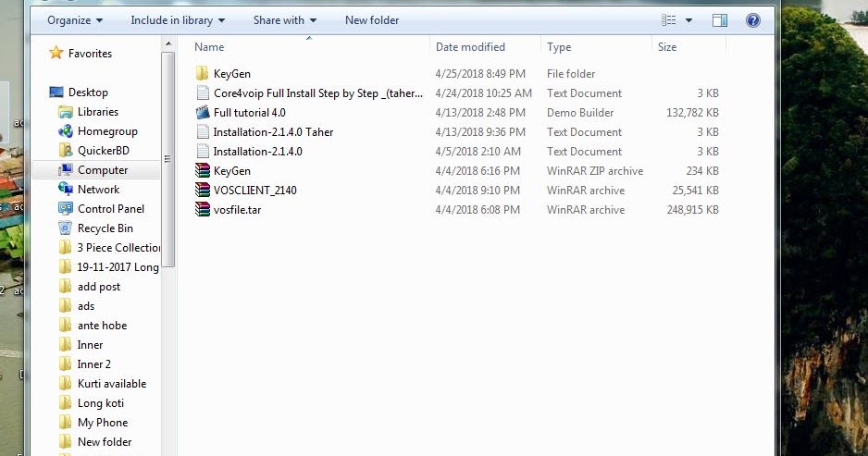Click the Homegroup icon in the sidebar
This screenshot has width=868, height=456.
pyautogui.click(x=66, y=131)
